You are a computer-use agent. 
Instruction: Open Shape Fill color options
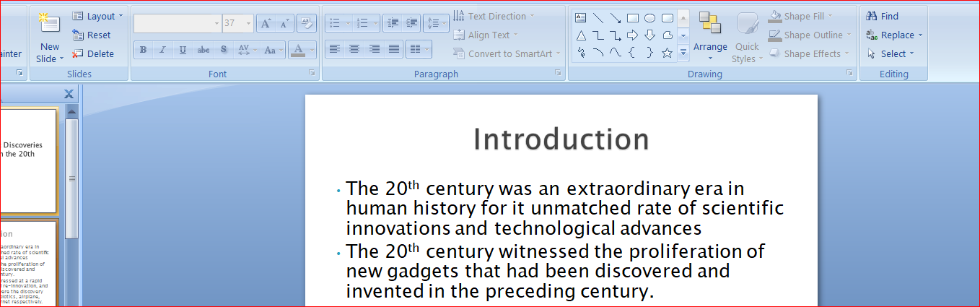tap(801, 16)
